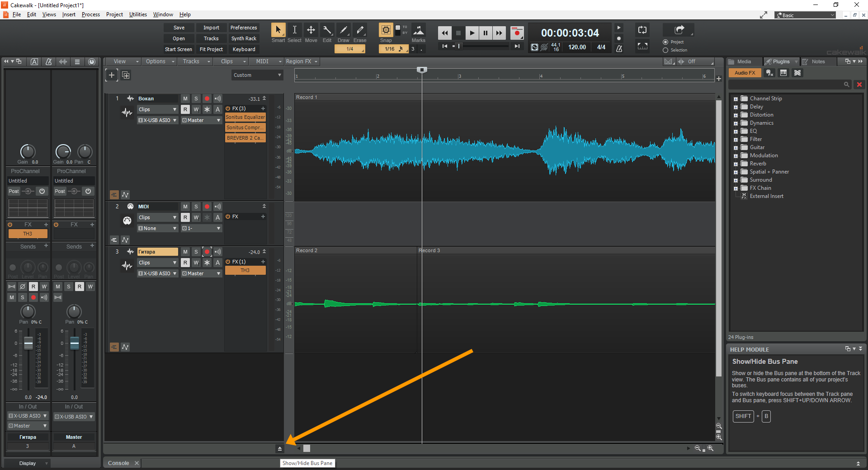
Task: Click the Import button
Action: pos(211,28)
